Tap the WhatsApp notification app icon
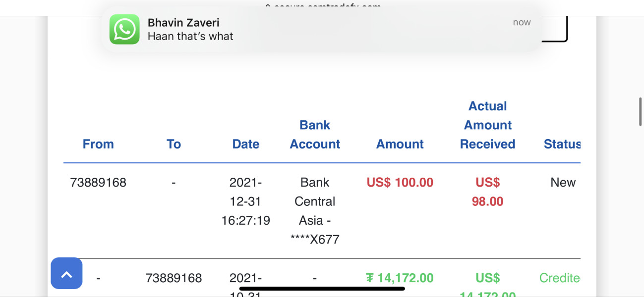This screenshot has width=644, height=297. point(124,29)
